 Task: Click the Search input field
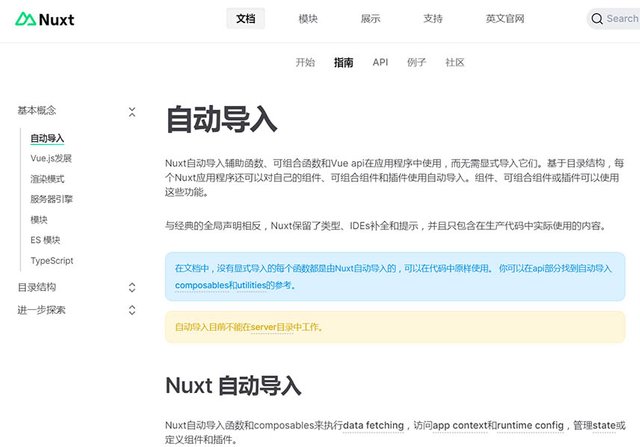pos(614,19)
